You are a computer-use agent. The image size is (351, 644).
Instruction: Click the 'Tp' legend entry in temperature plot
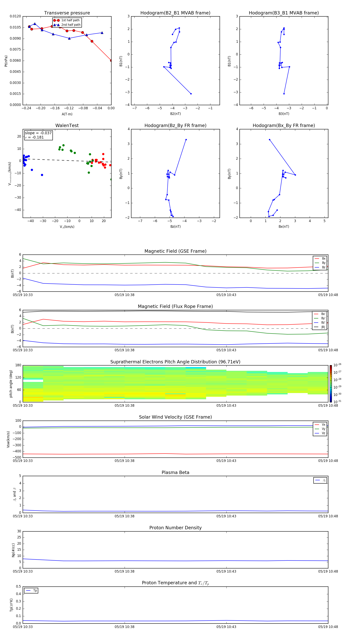point(31,591)
